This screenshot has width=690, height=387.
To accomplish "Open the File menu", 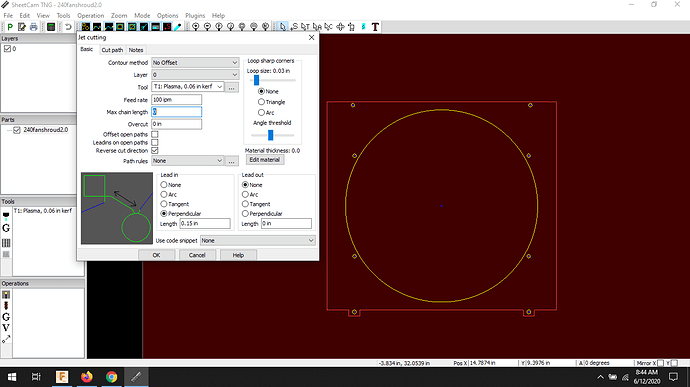I will (x=8, y=15).
